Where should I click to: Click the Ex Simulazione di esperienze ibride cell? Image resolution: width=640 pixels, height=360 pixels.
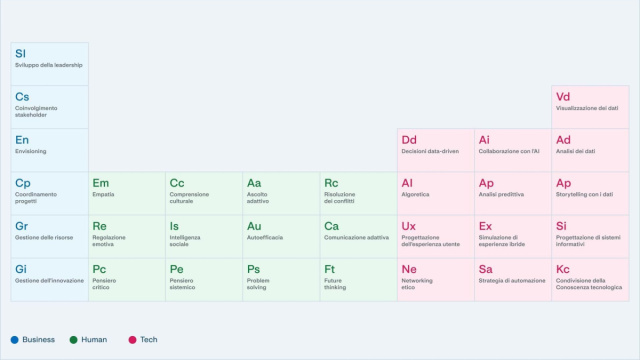[513, 237]
